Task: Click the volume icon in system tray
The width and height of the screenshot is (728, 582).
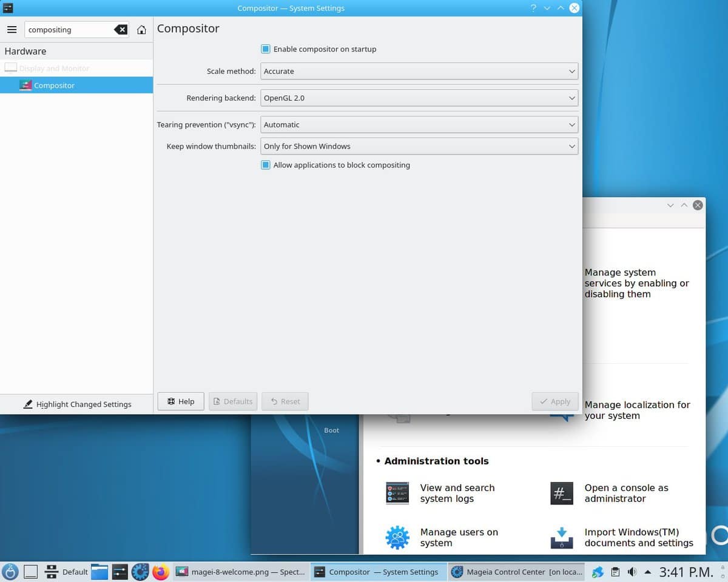Action: click(x=632, y=572)
